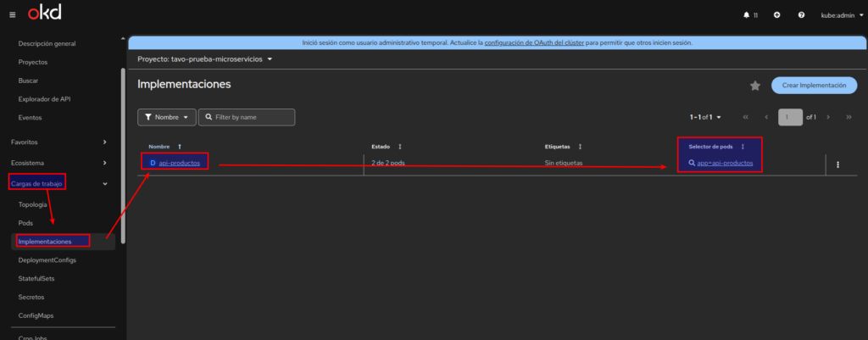Expand the Favoritos sidebar section
Screen dimensions: 868x340
tap(59, 142)
